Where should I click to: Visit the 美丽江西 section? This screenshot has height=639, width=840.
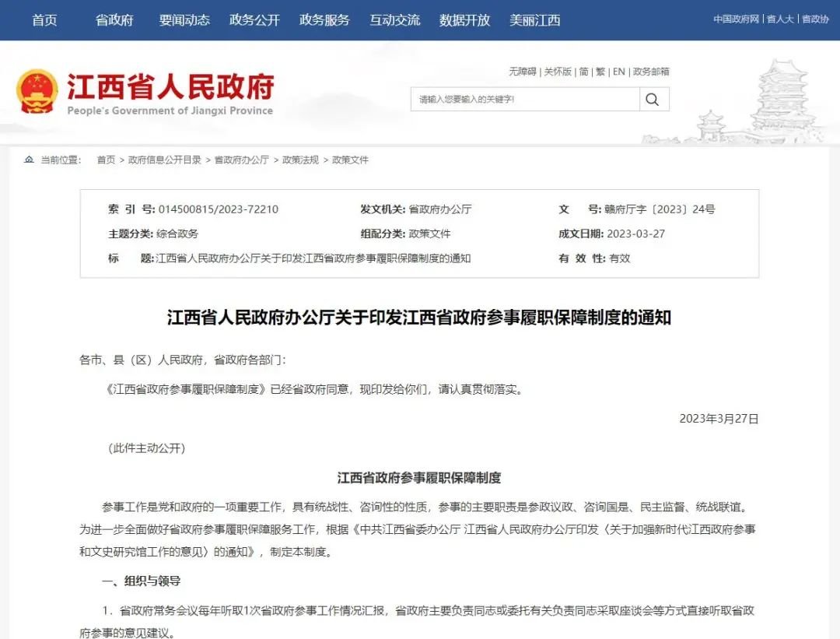point(534,20)
